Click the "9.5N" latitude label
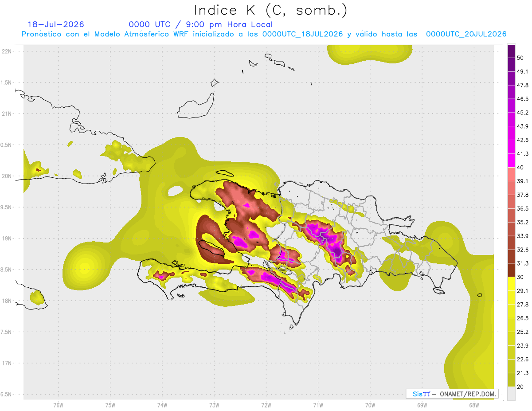Viewport: 532px width, 411px height. (x=7, y=207)
